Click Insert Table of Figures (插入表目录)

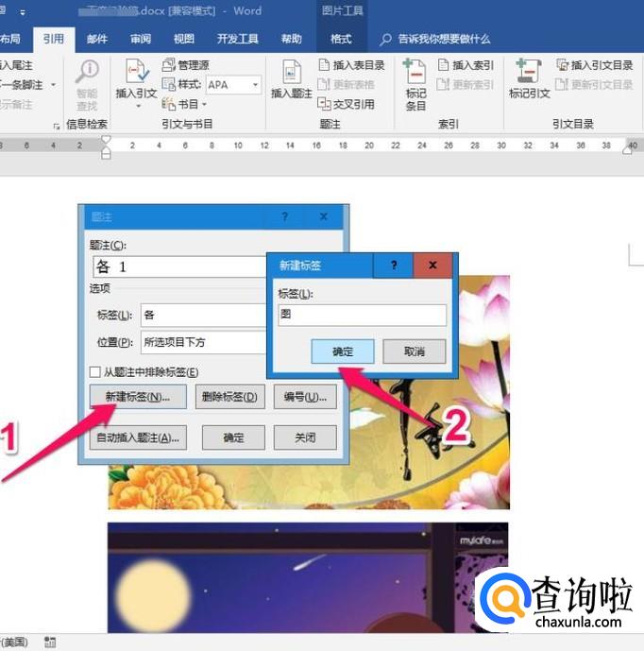(x=352, y=65)
